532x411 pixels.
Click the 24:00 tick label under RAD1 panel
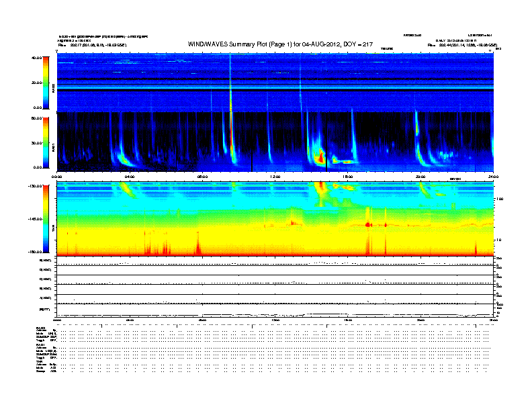pyautogui.click(x=493, y=177)
